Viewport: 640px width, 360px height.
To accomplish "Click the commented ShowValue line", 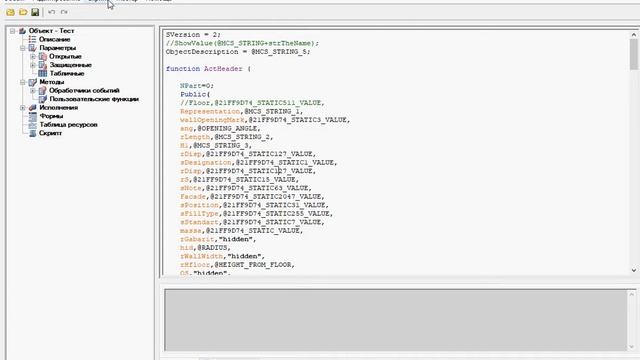I will (242, 43).
